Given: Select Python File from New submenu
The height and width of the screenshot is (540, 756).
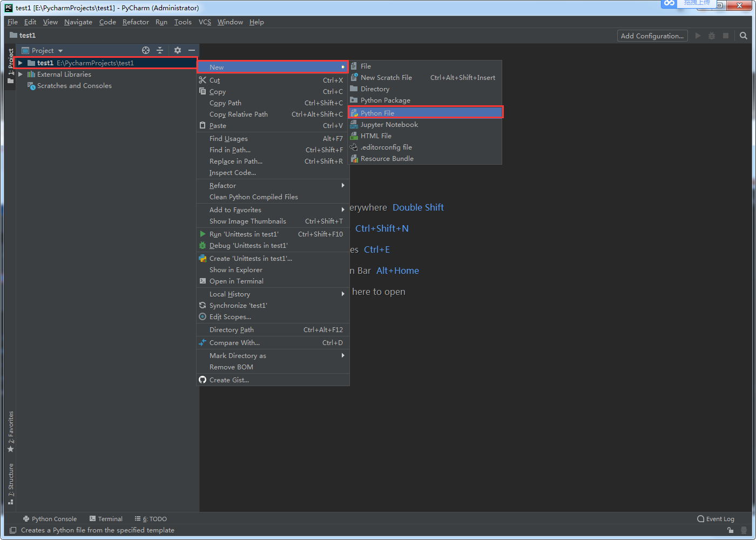Looking at the screenshot, I should pyautogui.click(x=426, y=113).
